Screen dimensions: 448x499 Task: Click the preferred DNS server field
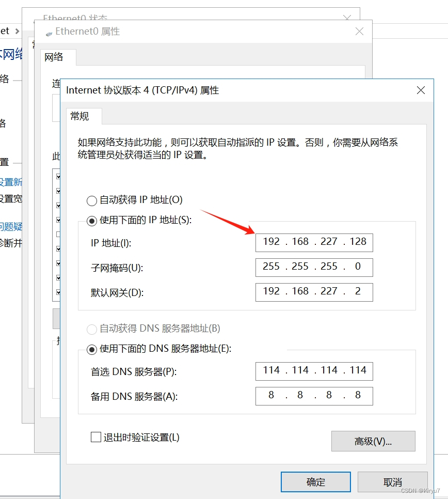(x=314, y=371)
